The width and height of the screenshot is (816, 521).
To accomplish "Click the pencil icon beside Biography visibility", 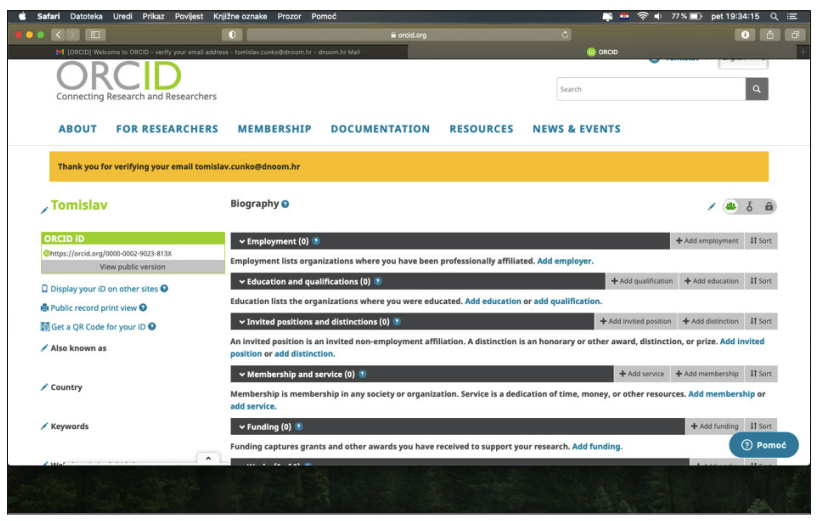I will (x=712, y=207).
